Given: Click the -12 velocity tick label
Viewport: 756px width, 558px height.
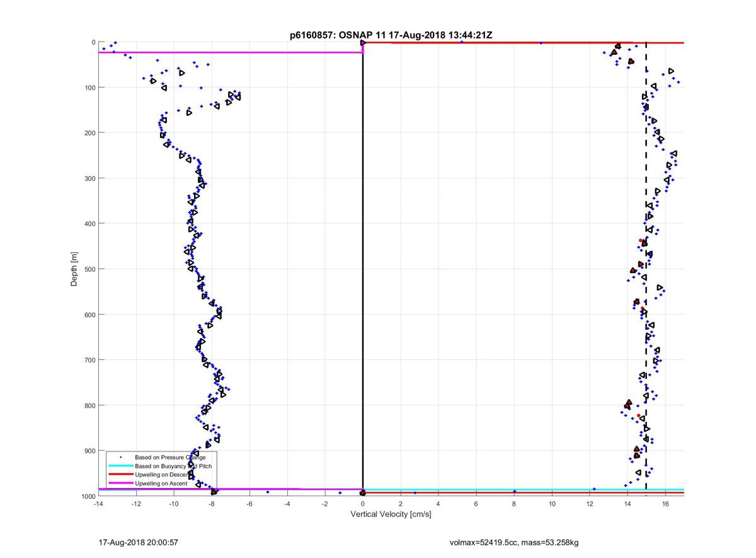Looking at the screenshot, I should 135,504.
